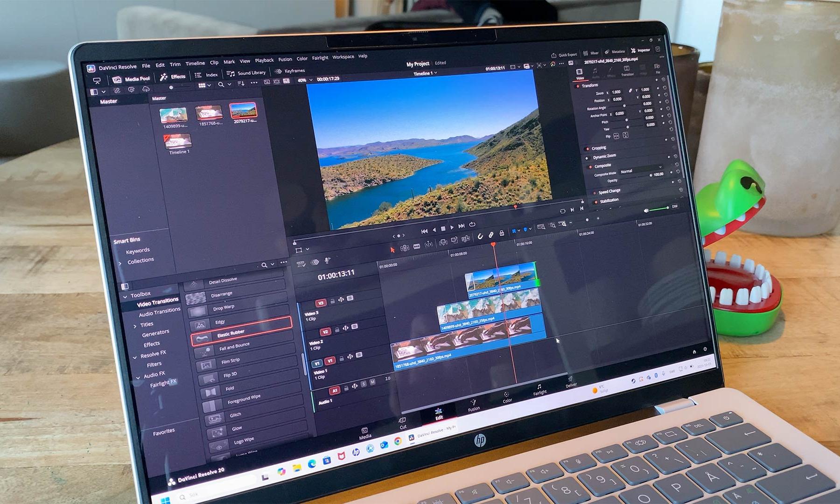Open the Metadata panel
The height and width of the screenshot is (504, 840).
pyautogui.click(x=615, y=52)
